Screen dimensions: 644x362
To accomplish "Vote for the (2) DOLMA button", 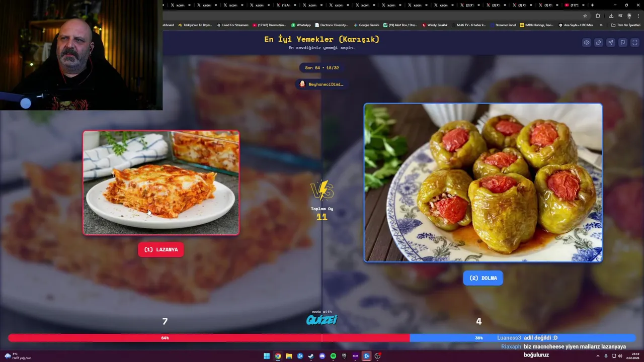I will pos(483,278).
